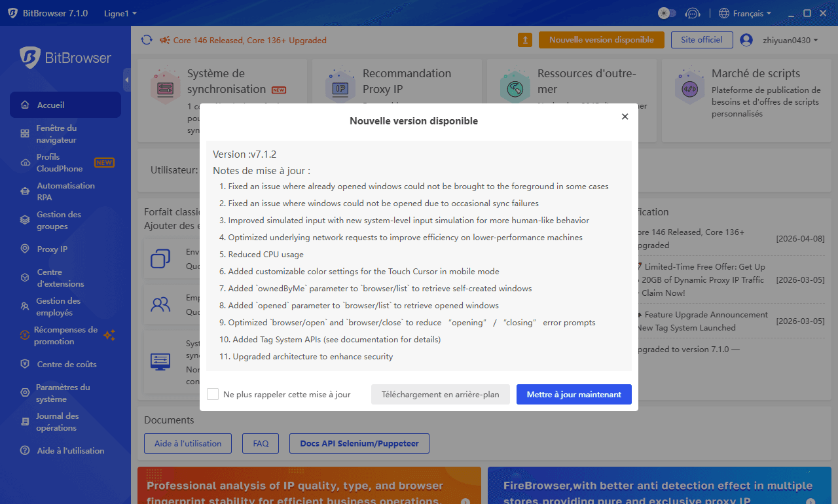Image resolution: width=838 pixels, height=504 pixels.
Task: Maximize the BitBrowser window
Action: [x=807, y=13]
